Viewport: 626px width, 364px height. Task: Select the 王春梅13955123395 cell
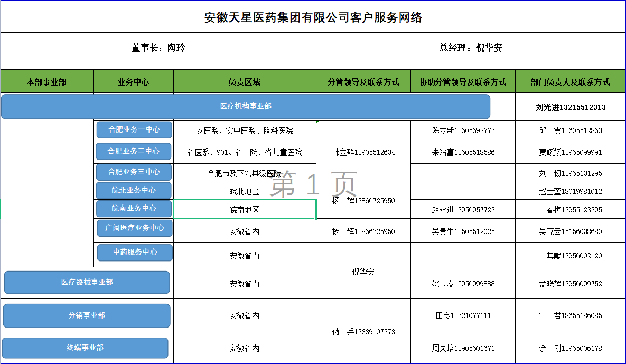[x=570, y=210]
